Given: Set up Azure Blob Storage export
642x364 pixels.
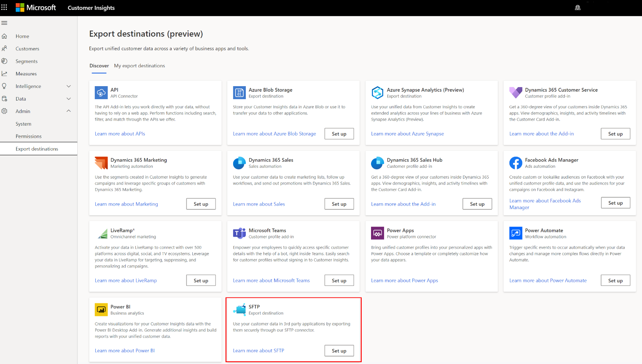Looking at the screenshot, I should pyautogui.click(x=339, y=134).
